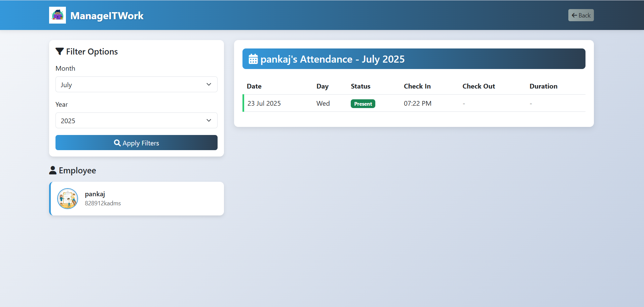This screenshot has height=307, width=644.
Task: Click the gradient attendance title banner
Action: (414, 59)
